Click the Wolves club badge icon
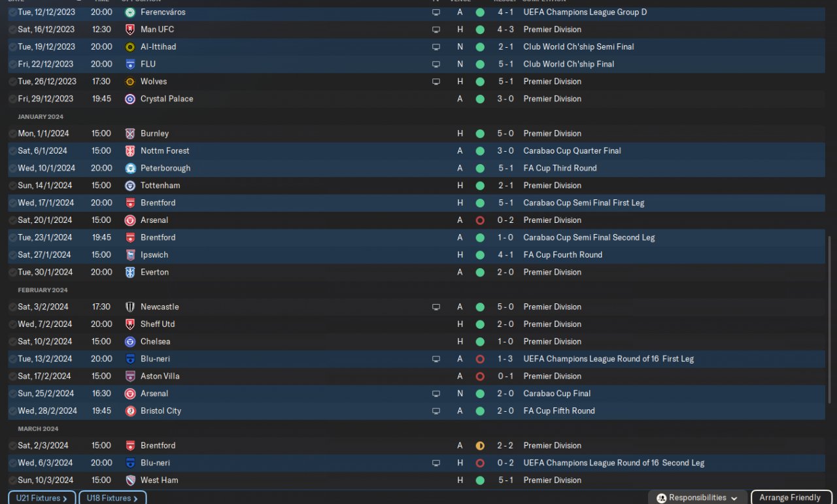 pos(129,81)
